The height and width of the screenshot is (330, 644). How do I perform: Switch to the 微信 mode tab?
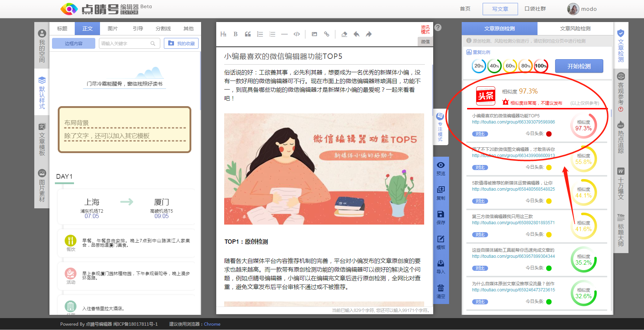pyautogui.click(x=425, y=42)
